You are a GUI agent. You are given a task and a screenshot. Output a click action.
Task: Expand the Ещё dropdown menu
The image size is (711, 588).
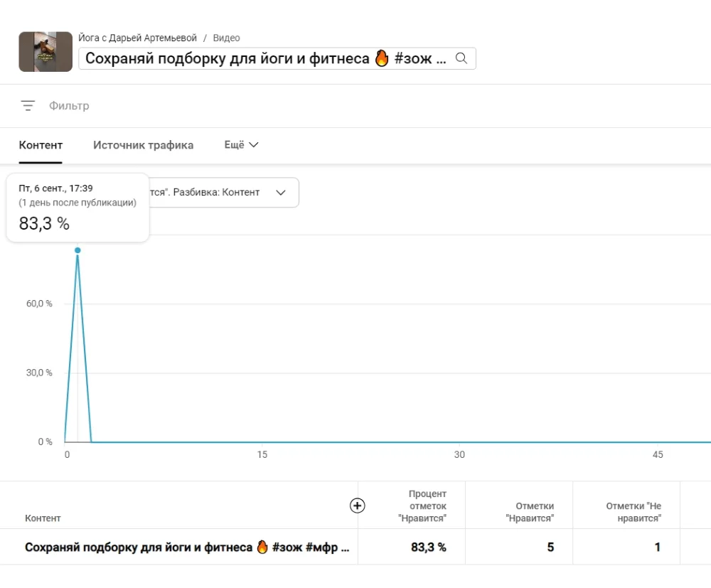pos(241,145)
